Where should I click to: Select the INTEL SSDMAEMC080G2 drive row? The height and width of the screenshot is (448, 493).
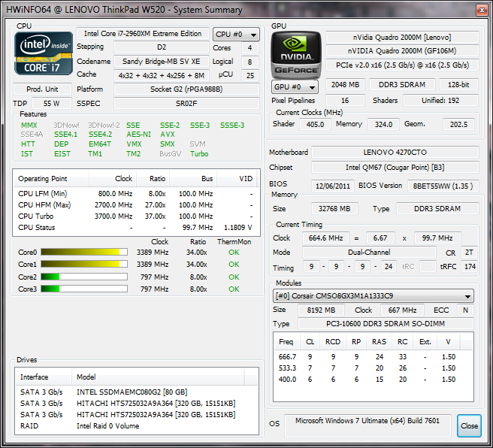tap(136, 392)
